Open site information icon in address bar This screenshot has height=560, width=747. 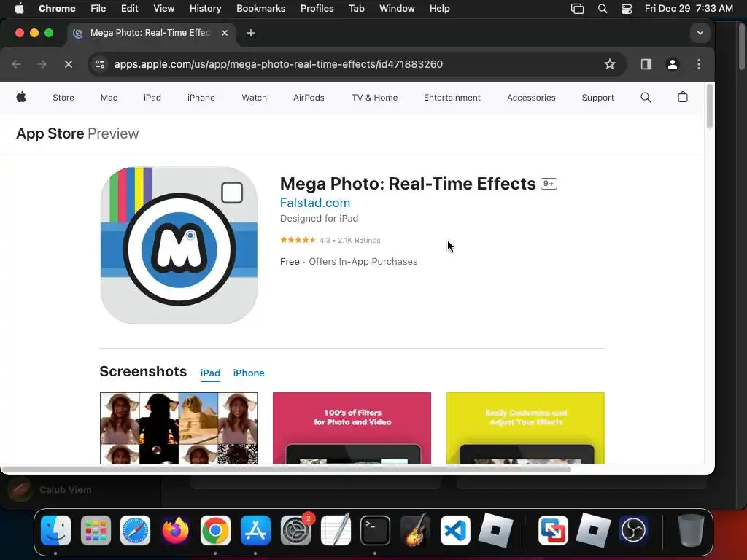pyautogui.click(x=99, y=64)
